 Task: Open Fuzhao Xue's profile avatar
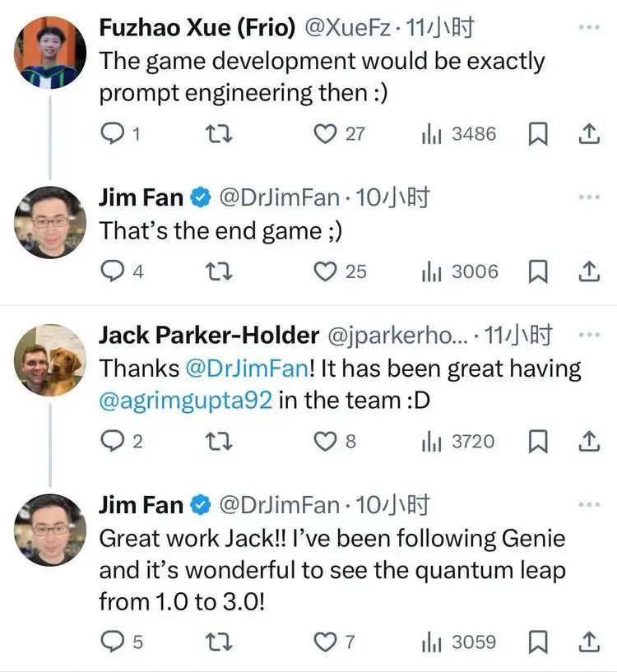[x=50, y=52]
